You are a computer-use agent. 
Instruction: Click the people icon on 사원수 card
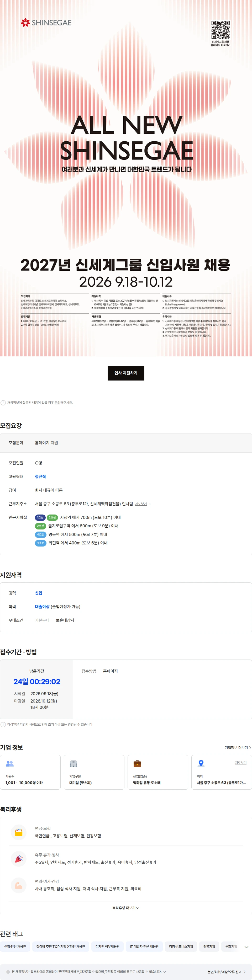click(x=9, y=763)
